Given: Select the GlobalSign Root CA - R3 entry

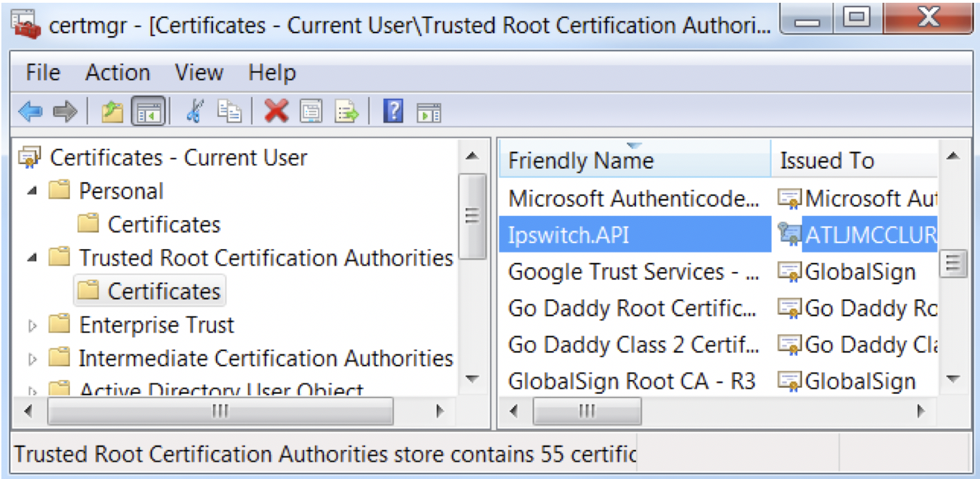Looking at the screenshot, I should [632, 380].
